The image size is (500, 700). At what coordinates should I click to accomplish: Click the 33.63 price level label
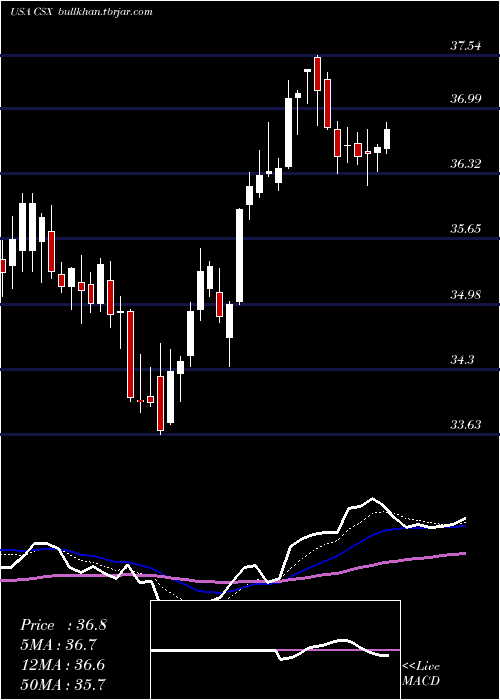466,425
